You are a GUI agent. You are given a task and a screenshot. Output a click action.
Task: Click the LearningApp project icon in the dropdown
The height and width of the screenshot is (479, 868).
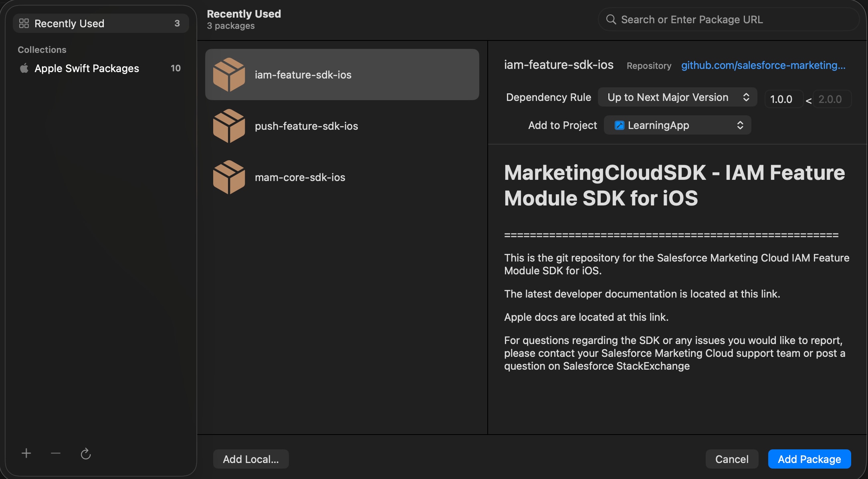(x=619, y=125)
